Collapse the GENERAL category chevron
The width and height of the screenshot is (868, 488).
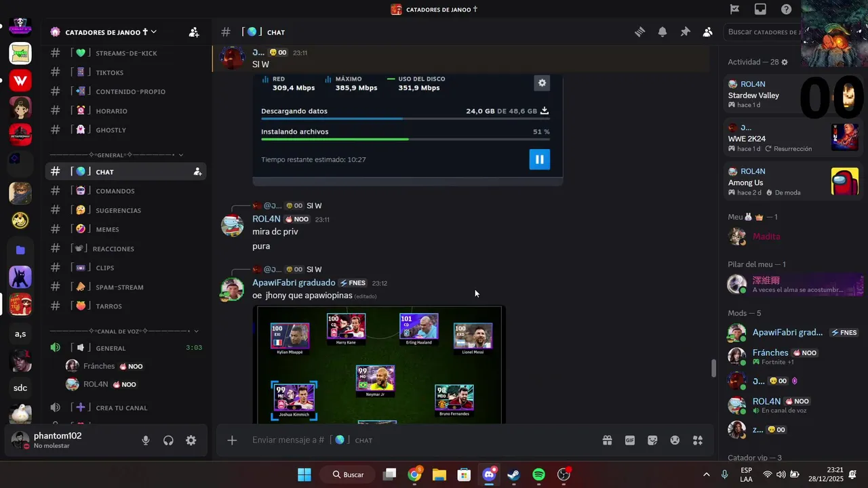[x=180, y=155]
